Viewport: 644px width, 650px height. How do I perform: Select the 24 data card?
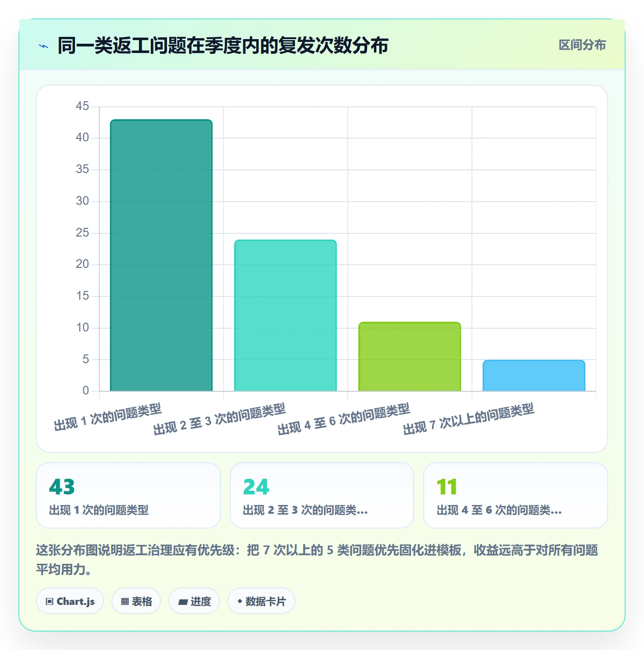pyautogui.click(x=322, y=495)
